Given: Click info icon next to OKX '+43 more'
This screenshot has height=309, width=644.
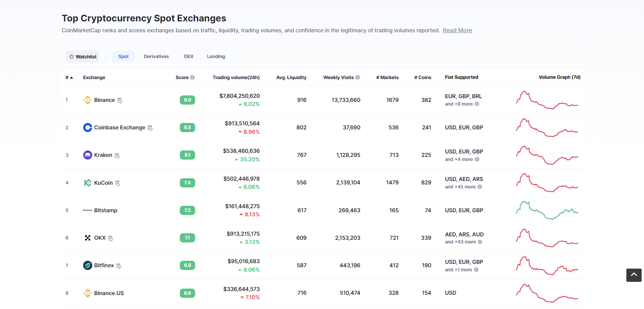Looking at the screenshot, I should point(480,242).
